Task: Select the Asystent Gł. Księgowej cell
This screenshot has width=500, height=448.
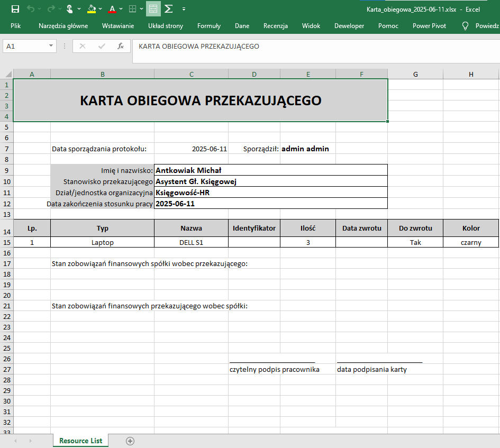Action: (271, 181)
